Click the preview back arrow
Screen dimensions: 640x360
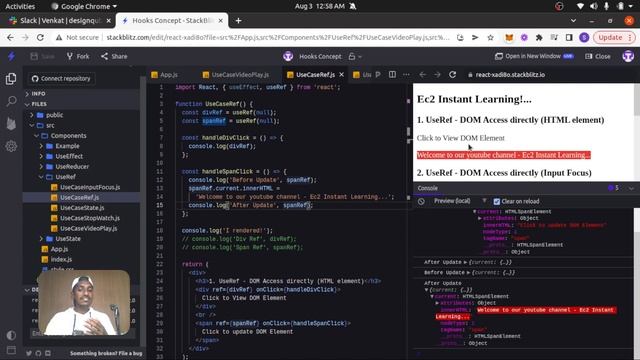423,75
